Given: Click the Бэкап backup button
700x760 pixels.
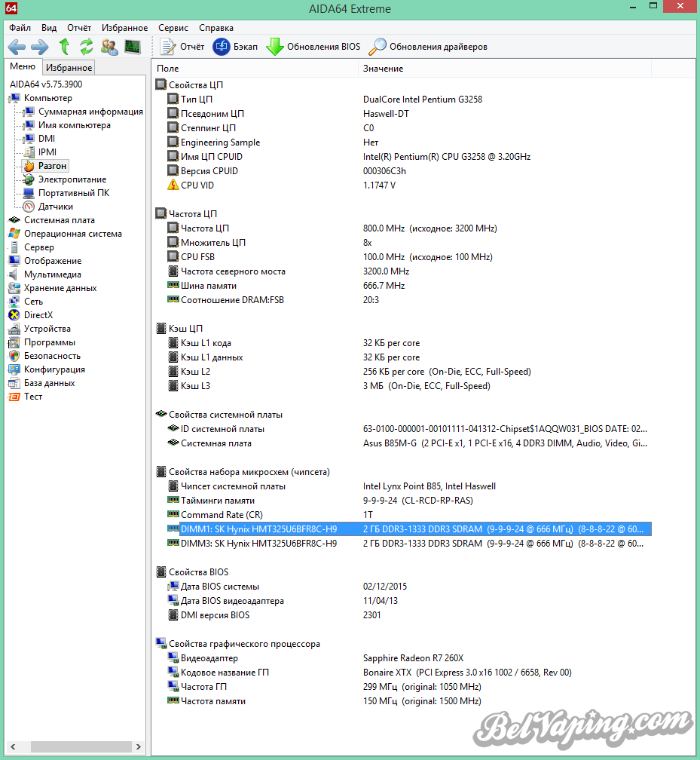Looking at the screenshot, I should [x=235, y=47].
